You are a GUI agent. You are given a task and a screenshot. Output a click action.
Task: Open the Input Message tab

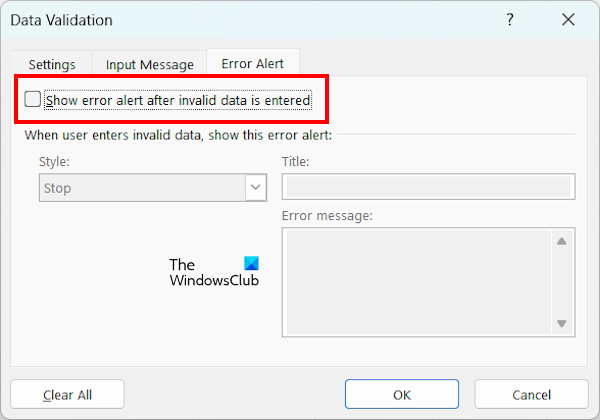click(149, 64)
